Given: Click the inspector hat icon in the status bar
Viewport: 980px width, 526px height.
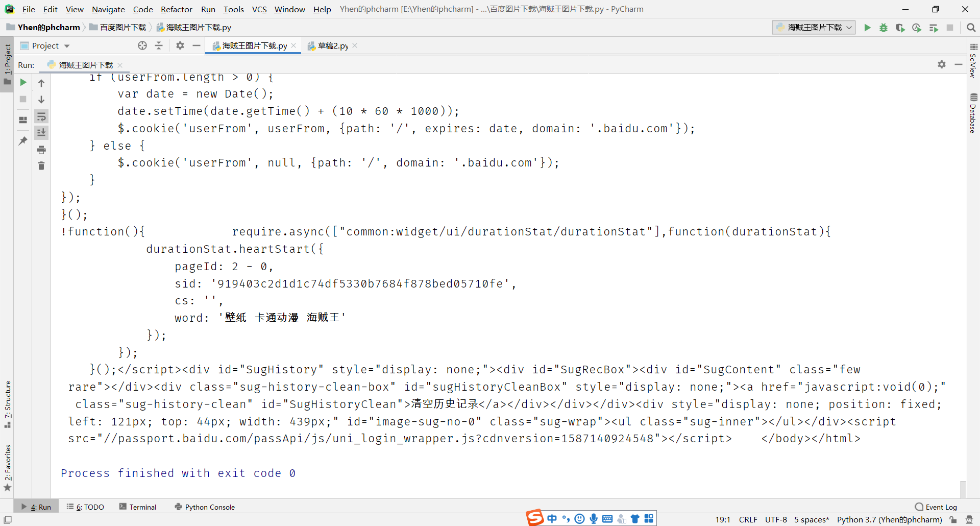Looking at the screenshot, I should coord(969,519).
